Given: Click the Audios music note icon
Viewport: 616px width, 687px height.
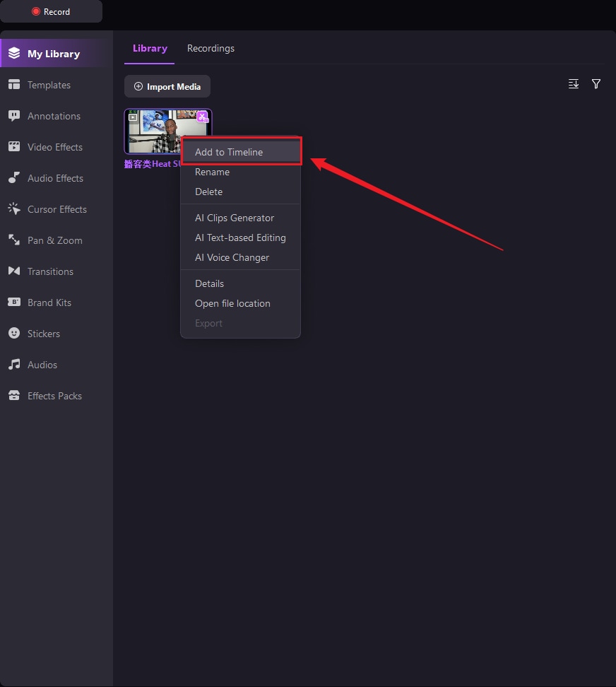Looking at the screenshot, I should pyautogui.click(x=14, y=364).
